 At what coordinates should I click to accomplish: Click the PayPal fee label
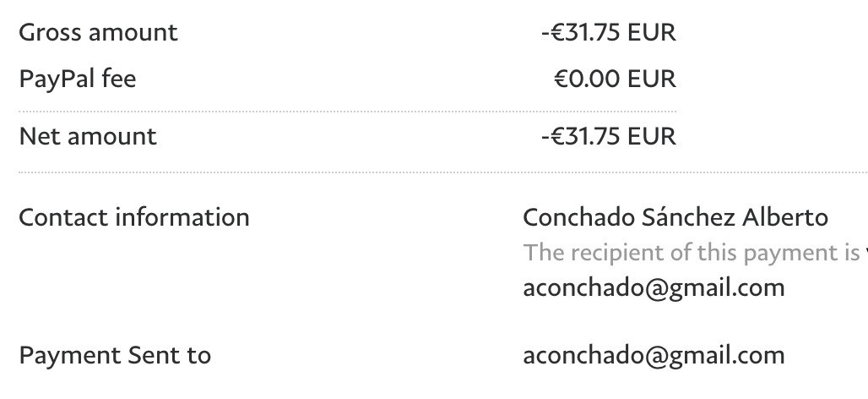pos(77,79)
